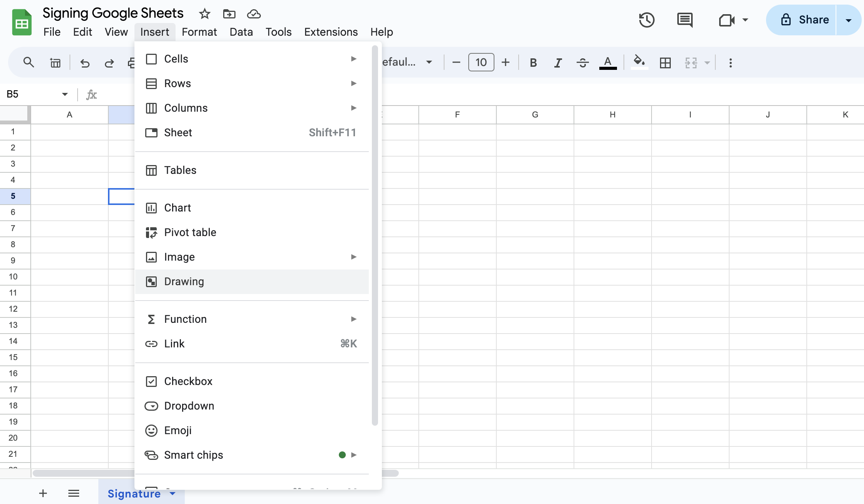Screen dimensions: 864x504
Task: Select Drawing from Insert menu
Action: point(184,281)
